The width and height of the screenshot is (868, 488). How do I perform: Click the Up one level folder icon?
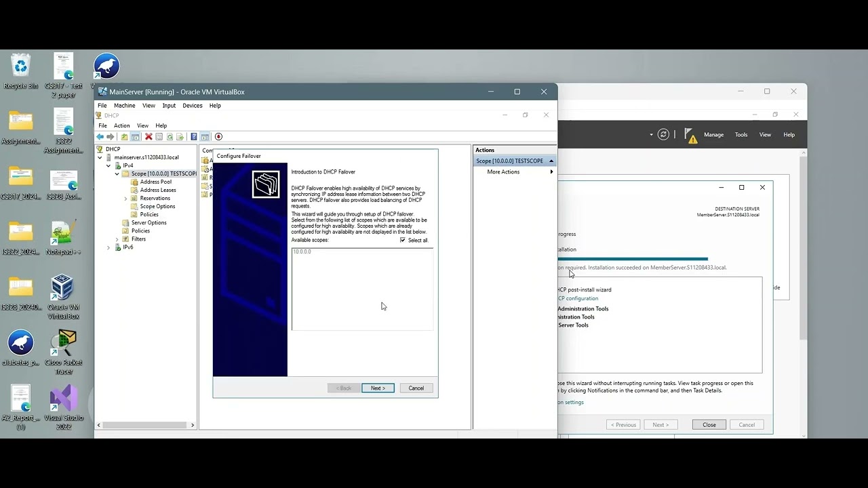[124, 137]
